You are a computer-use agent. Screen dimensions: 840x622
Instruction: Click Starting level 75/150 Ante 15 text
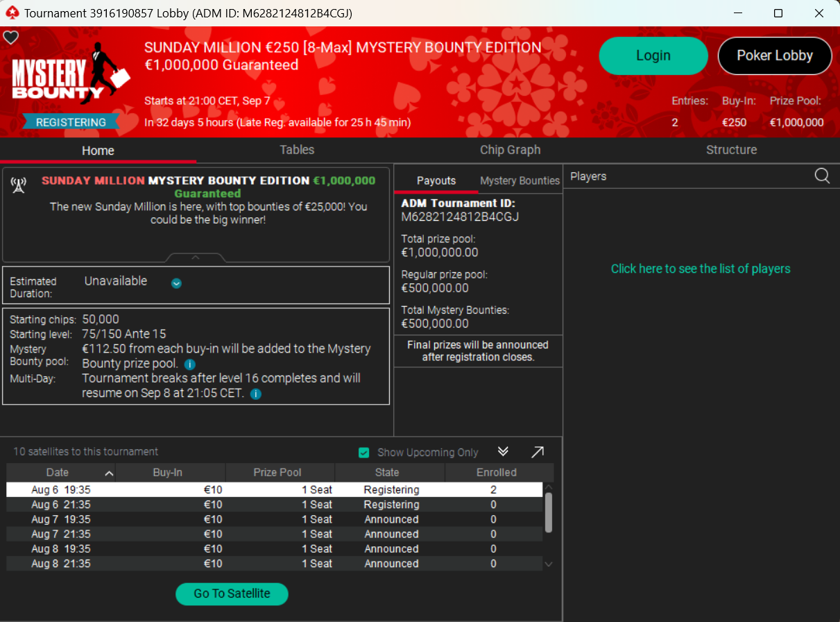point(124,334)
